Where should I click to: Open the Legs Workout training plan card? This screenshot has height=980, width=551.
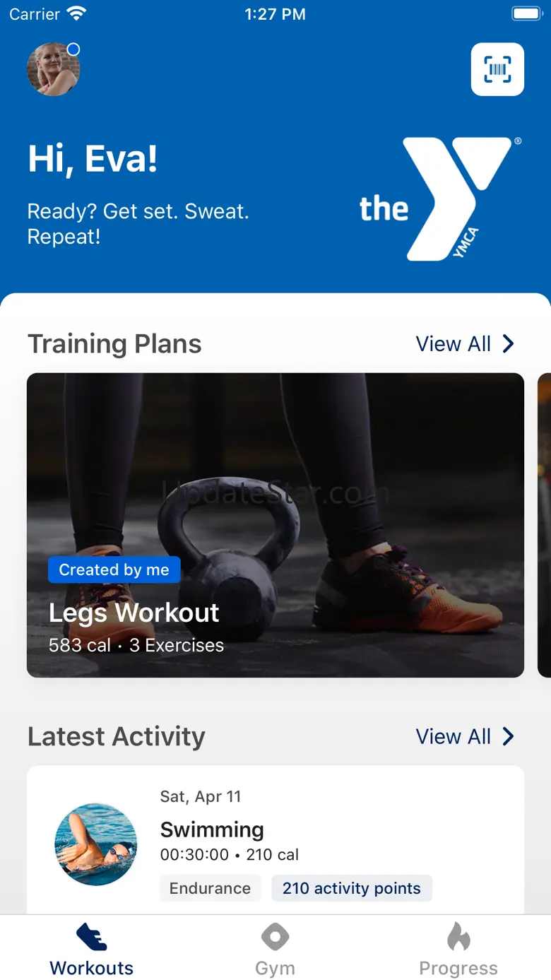click(x=275, y=525)
